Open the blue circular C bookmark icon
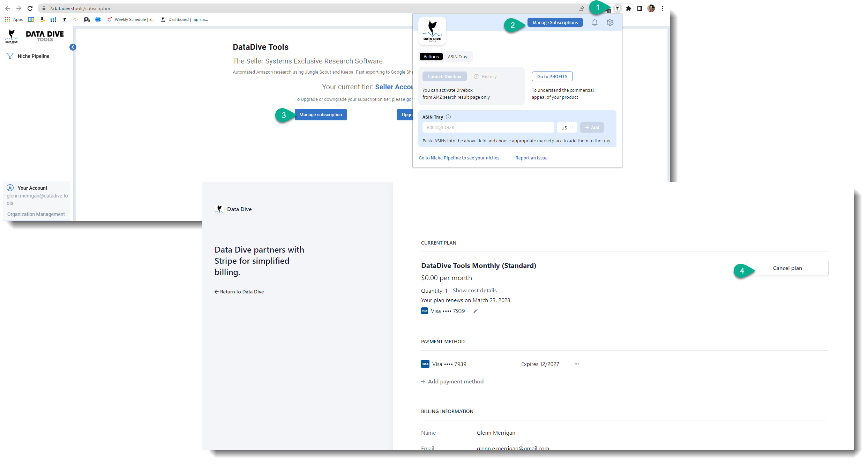This screenshot has height=464, width=868. 98,20
